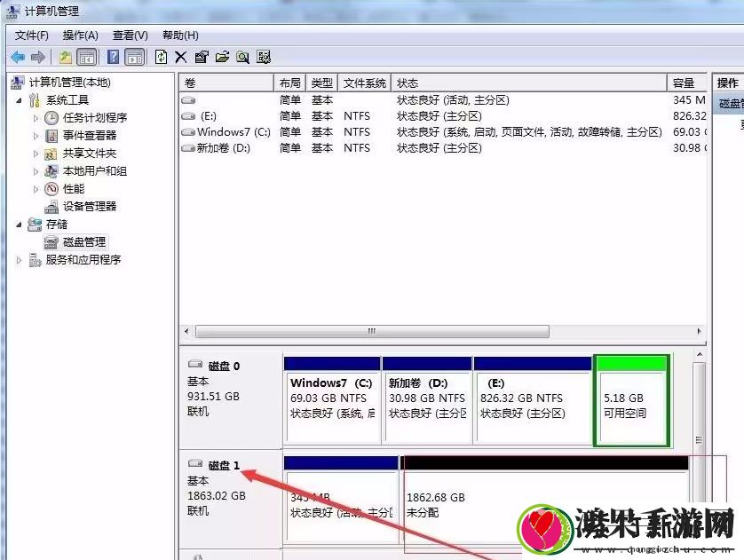Click the Delete X toolbar icon
Screen dimensions: 744x560
click(181, 58)
